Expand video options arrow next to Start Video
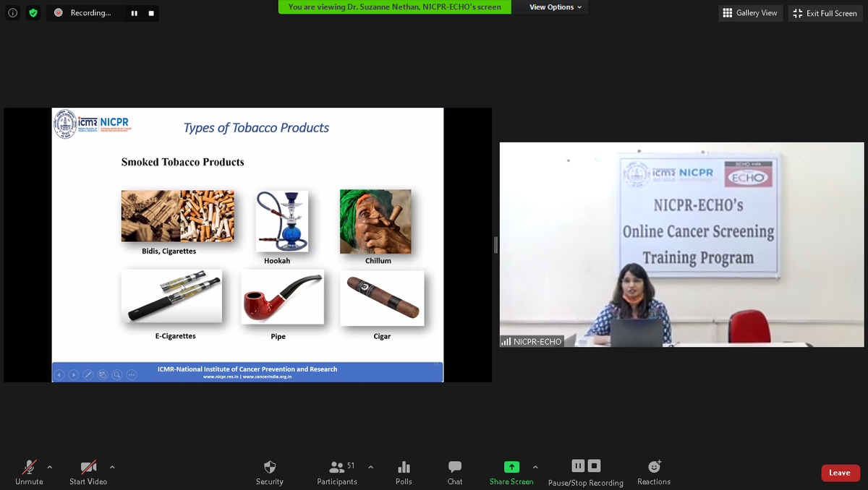868x490 pixels. click(x=112, y=467)
